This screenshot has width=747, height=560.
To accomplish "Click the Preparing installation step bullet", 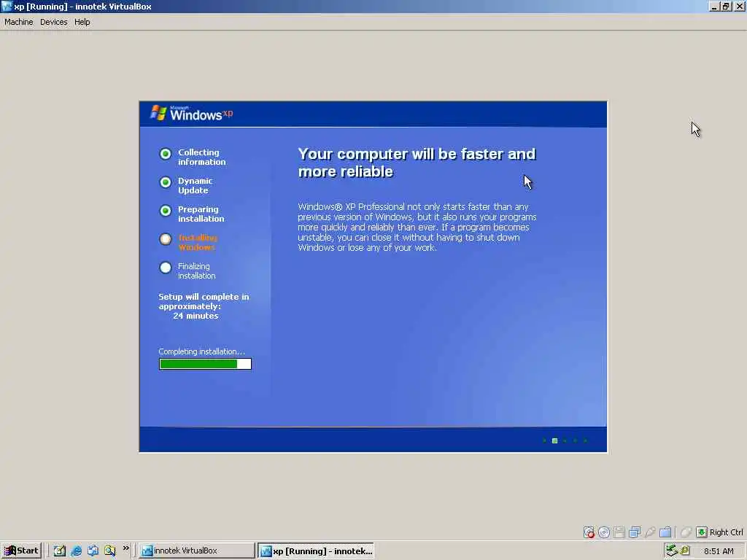I will (x=166, y=211).
